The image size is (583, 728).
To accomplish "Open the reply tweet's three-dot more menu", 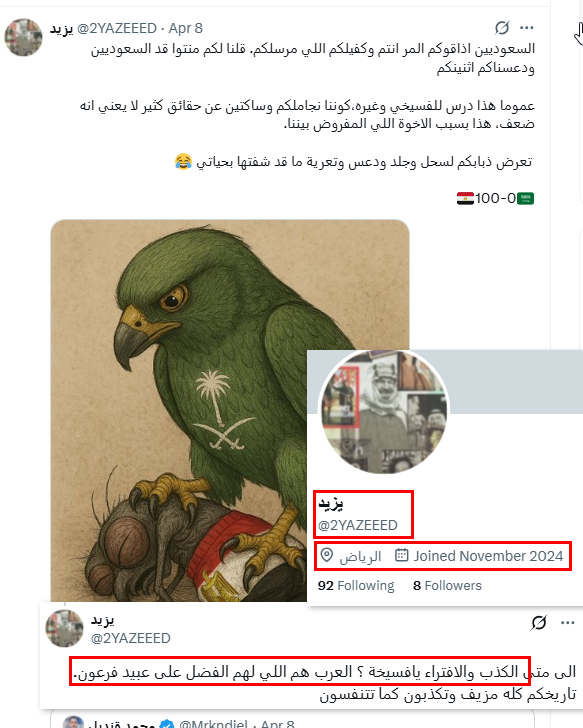I will pos(568,623).
